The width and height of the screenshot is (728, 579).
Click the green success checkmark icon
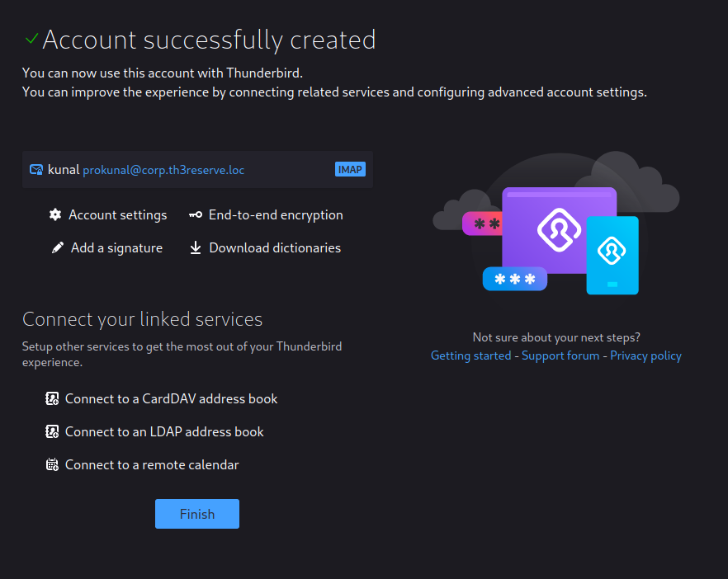(x=31, y=39)
